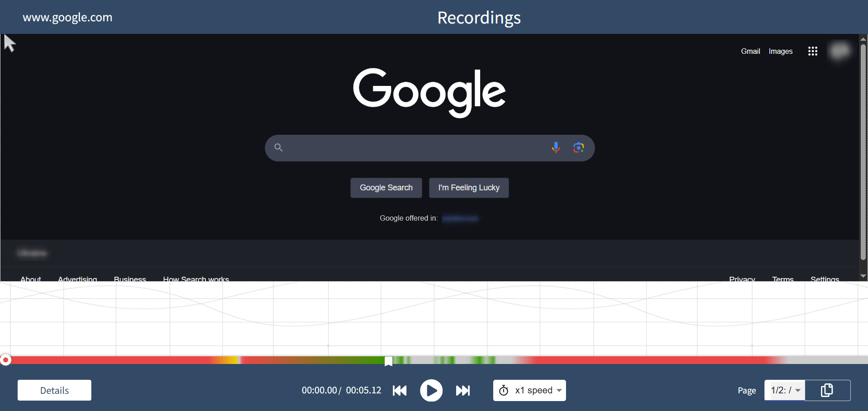Click the scrollbar down arrow
The width and height of the screenshot is (868, 411).
point(863,276)
